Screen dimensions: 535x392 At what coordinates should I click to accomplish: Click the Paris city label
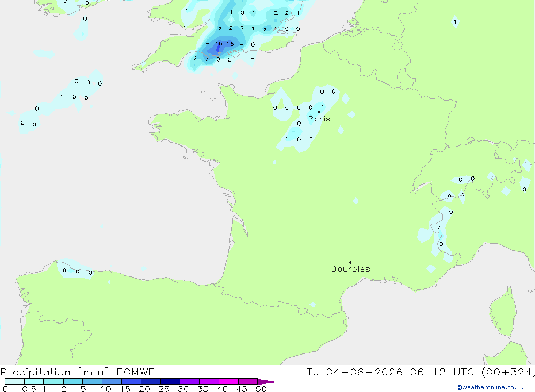319,119
